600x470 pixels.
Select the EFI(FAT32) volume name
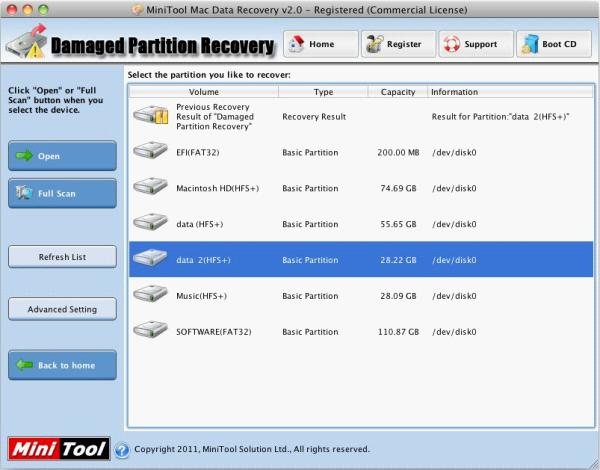pyautogui.click(x=198, y=152)
